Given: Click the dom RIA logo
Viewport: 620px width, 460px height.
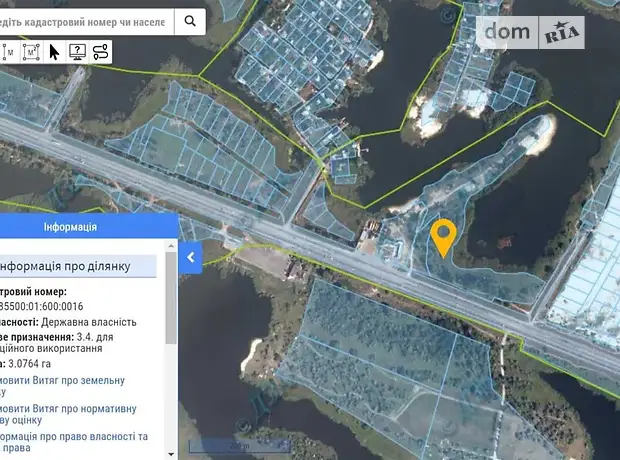Looking at the screenshot, I should tap(530, 32).
